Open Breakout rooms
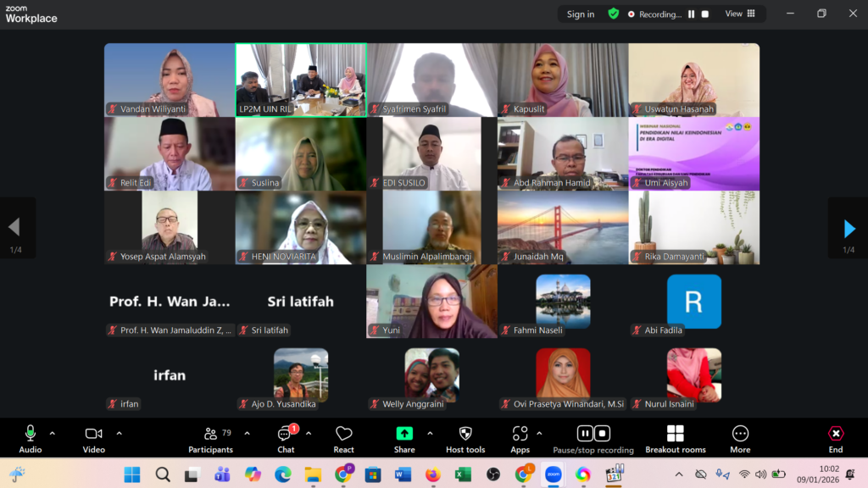 [676, 440]
